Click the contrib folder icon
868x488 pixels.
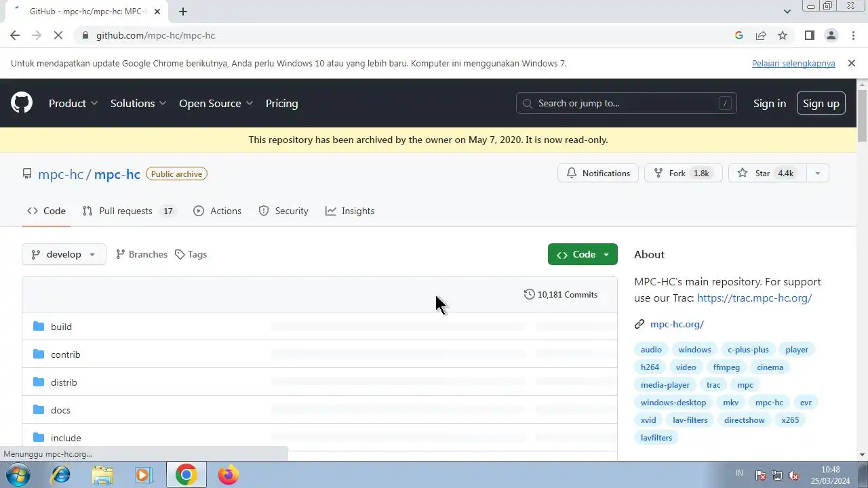click(39, 354)
